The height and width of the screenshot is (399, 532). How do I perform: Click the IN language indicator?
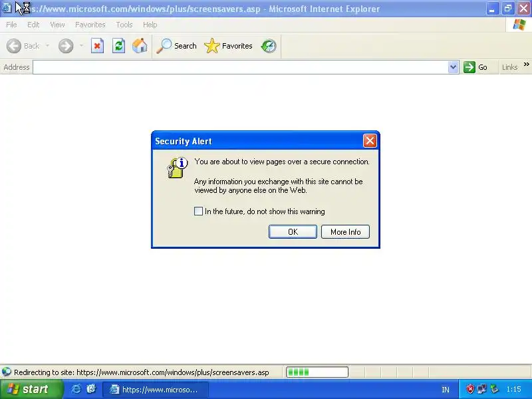[x=446, y=390]
